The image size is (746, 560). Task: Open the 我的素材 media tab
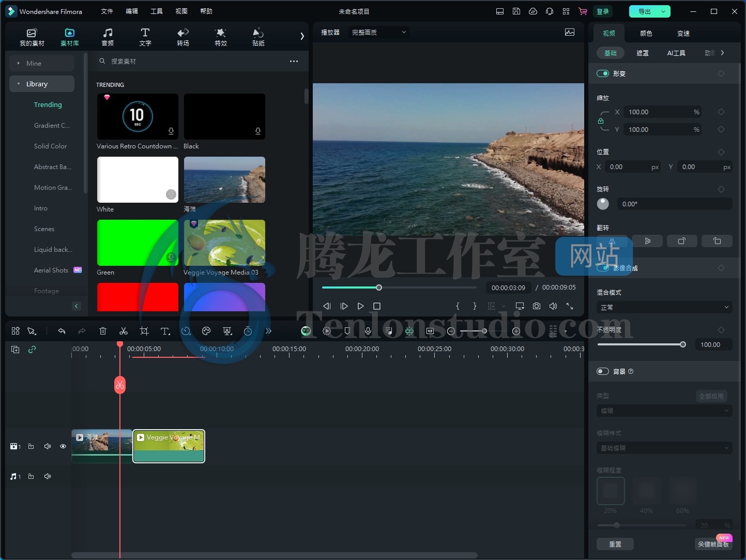pyautogui.click(x=32, y=37)
